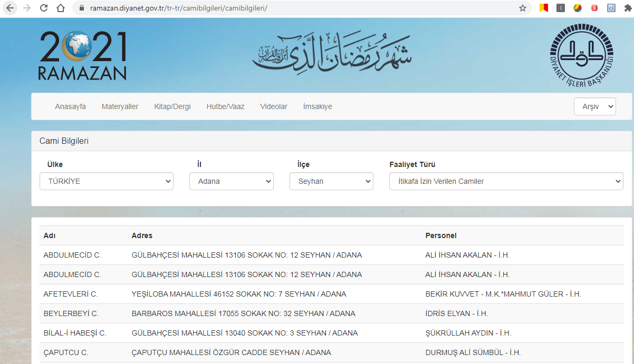Image resolution: width=634 pixels, height=364 pixels.
Task: Open the Faaliyet Türü dropdown
Action: pyautogui.click(x=506, y=181)
